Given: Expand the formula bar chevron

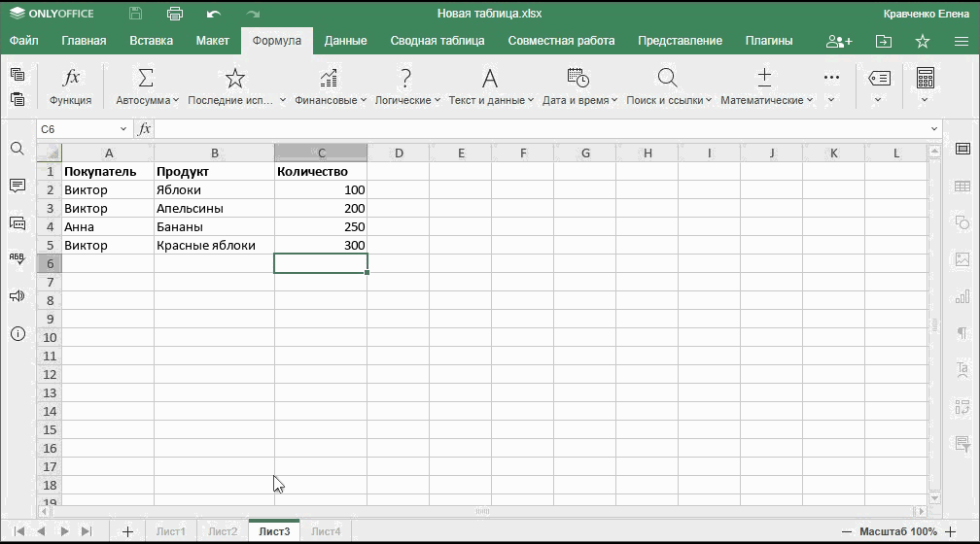Looking at the screenshot, I should pos(934,128).
